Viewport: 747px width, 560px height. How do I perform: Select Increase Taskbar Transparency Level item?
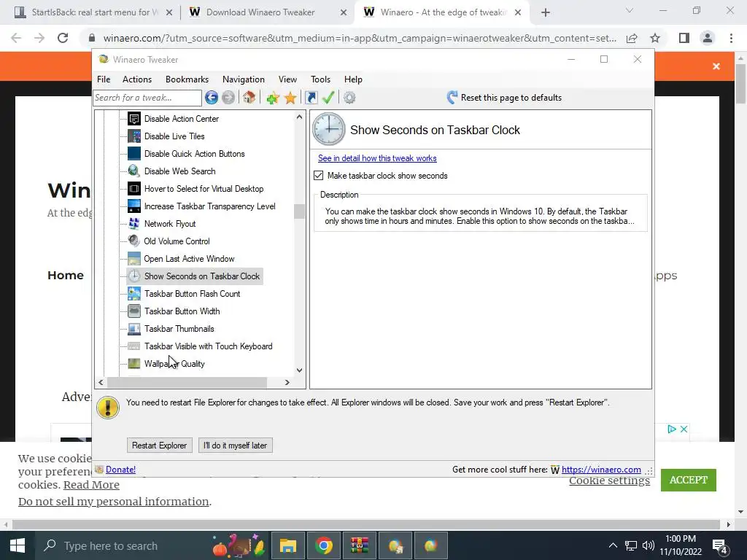point(209,206)
